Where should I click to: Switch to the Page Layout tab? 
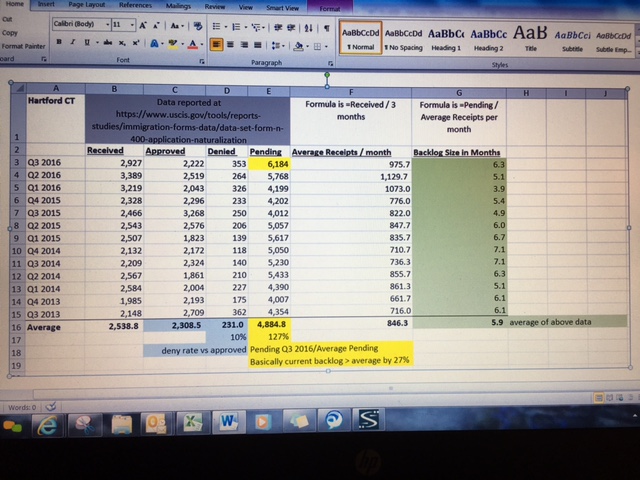[90, 5]
